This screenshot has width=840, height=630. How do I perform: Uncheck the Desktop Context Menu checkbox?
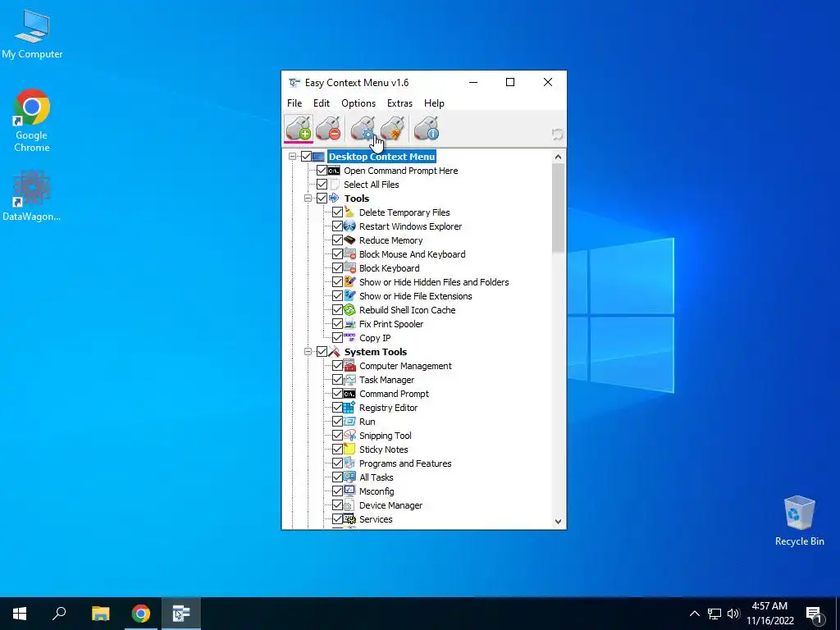307,157
